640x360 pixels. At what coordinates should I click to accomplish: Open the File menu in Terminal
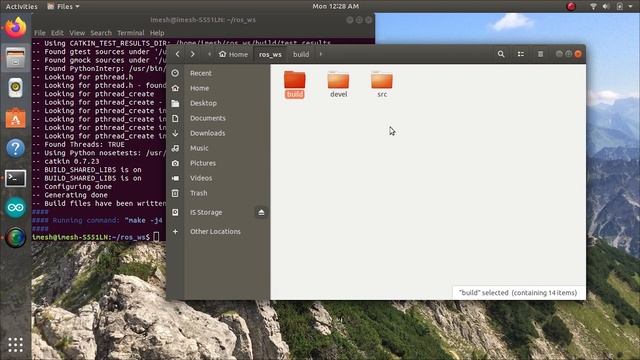click(40, 33)
